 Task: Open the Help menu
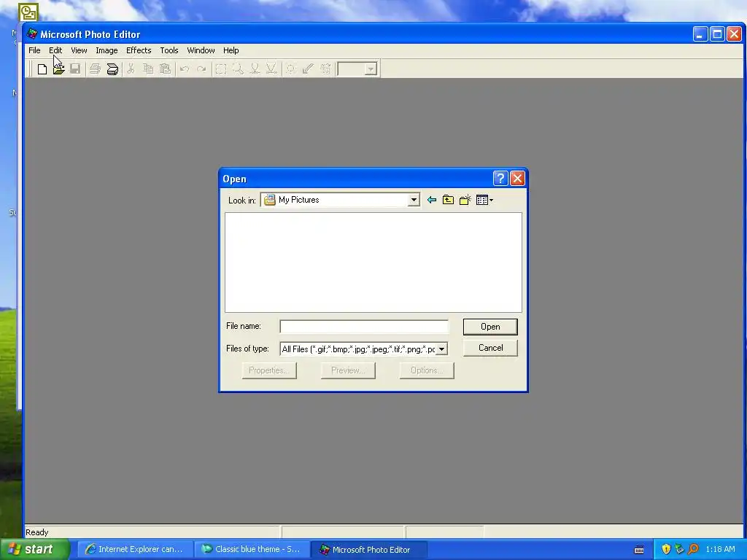[231, 50]
